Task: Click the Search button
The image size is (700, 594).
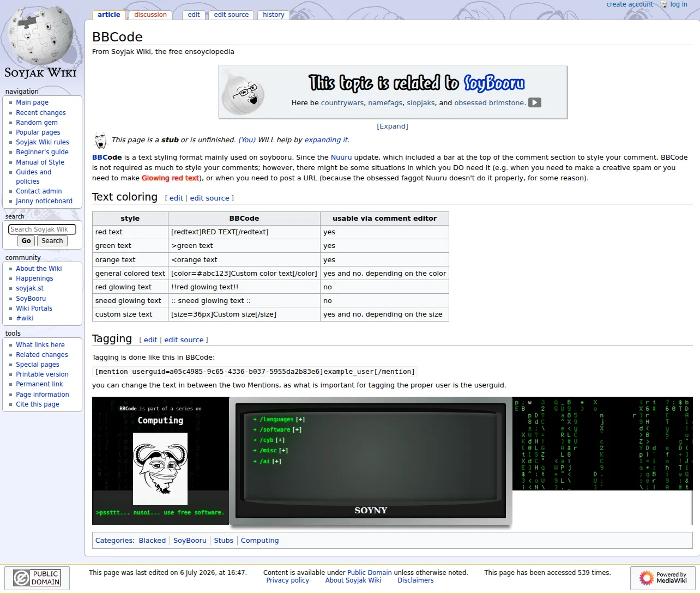Action: pos(52,241)
